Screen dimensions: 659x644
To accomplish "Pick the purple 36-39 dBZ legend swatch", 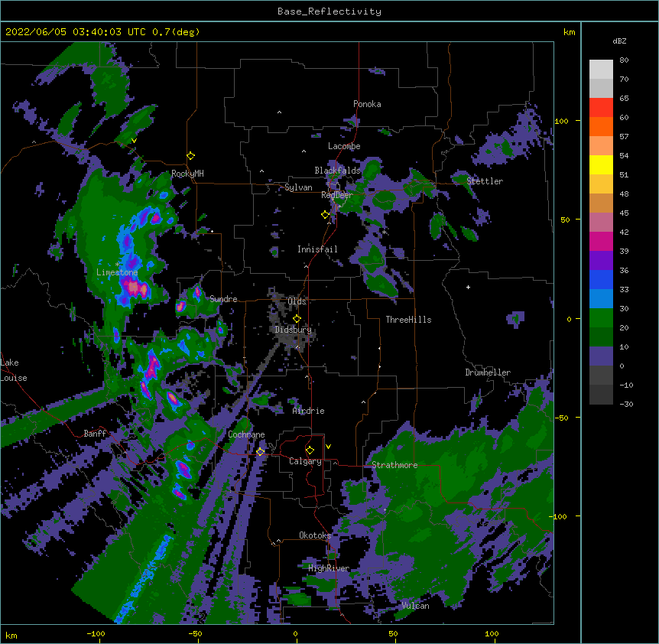I will click(601, 261).
